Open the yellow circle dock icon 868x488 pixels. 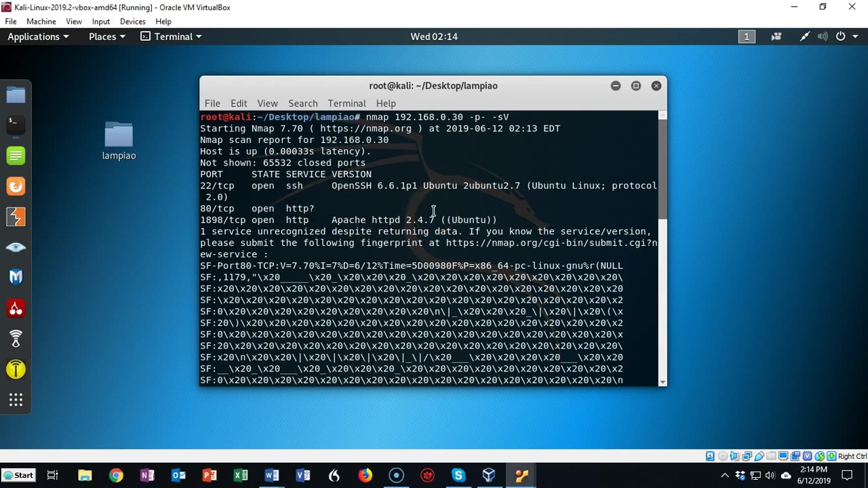pyautogui.click(x=16, y=369)
